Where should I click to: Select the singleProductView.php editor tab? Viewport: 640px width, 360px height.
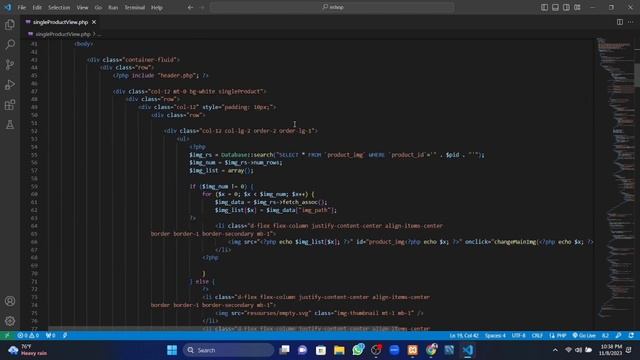[x=60, y=22]
